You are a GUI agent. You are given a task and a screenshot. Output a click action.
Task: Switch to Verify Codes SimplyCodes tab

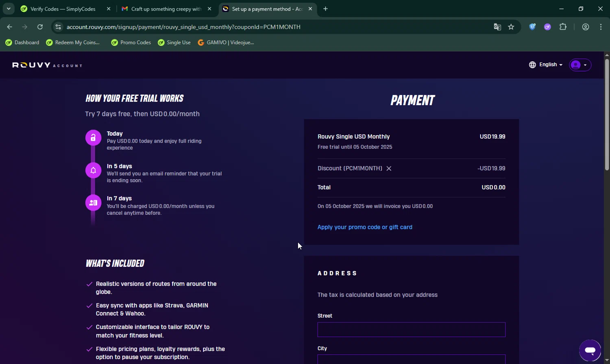(63, 9)
